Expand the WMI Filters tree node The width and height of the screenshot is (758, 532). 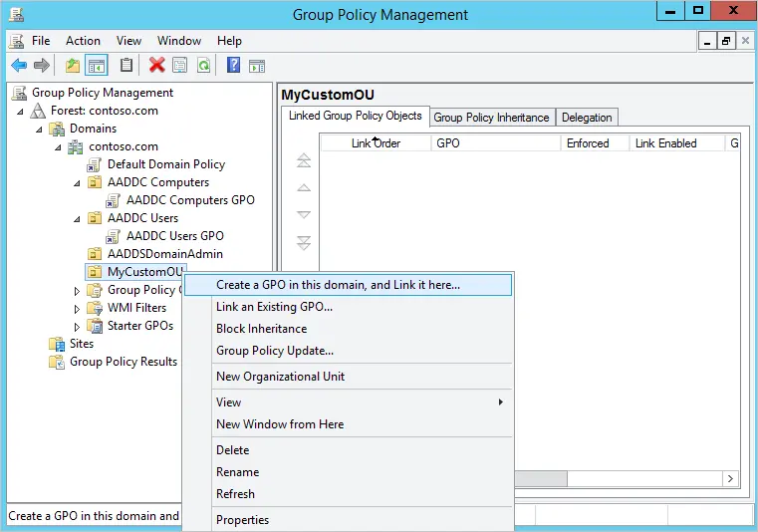(78, 309)
